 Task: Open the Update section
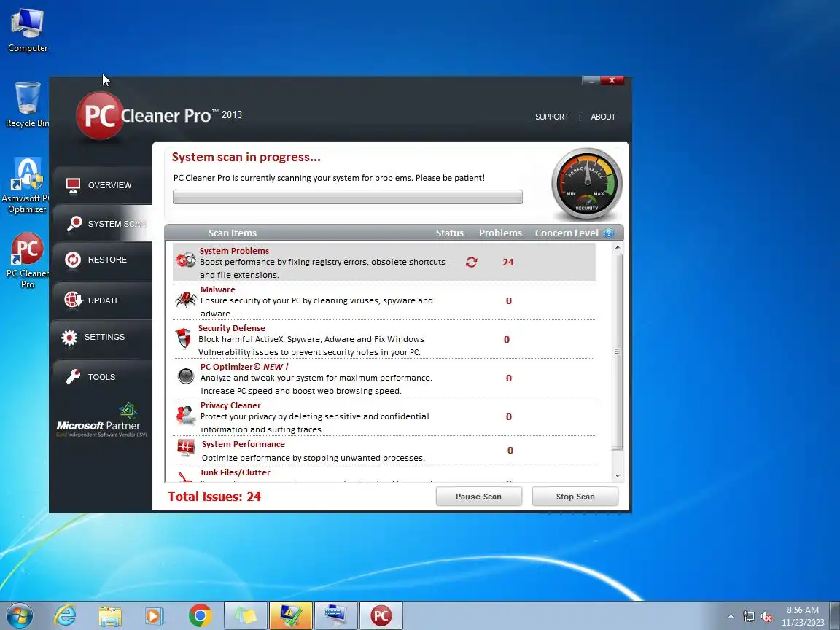click(102, 300)
